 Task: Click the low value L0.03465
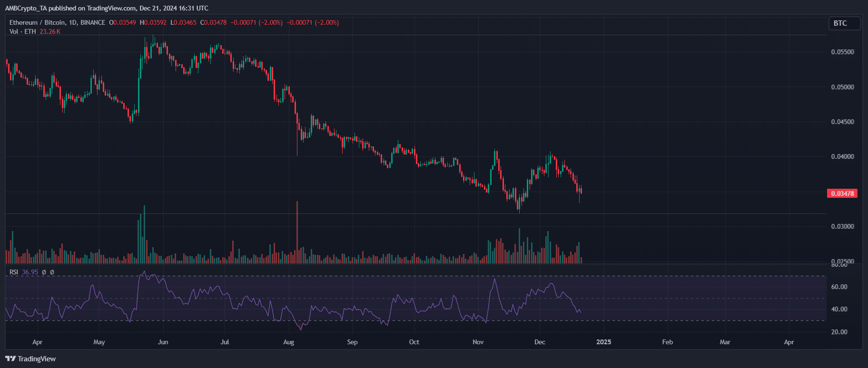click(184, 22)
